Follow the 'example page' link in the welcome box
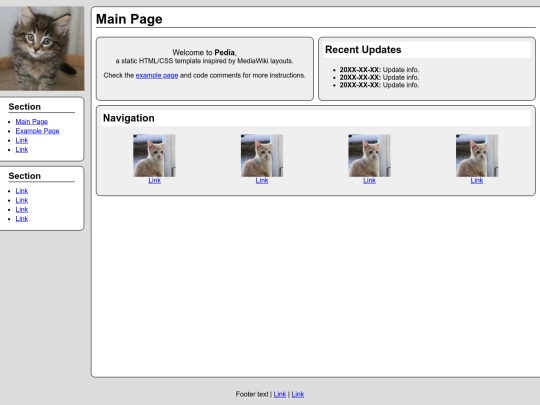This screenshot has height=405, width=540. click(x=157, y=75)
